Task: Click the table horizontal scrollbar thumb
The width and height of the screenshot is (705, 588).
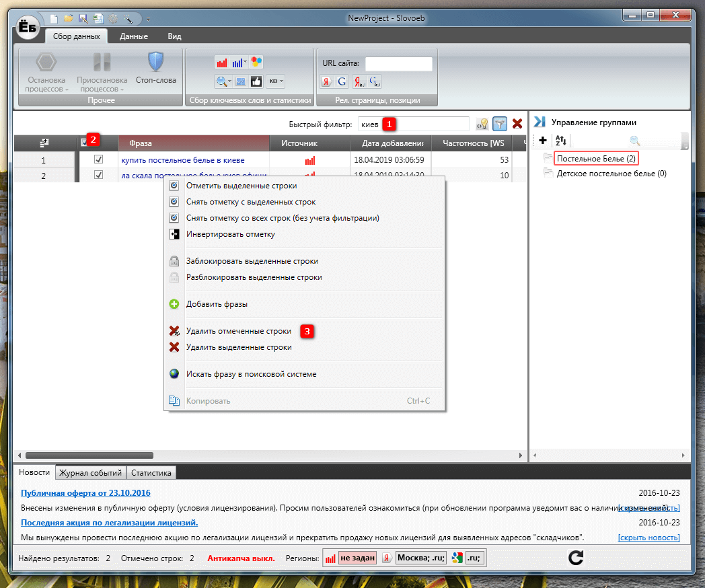Action: tap(89, 455)
